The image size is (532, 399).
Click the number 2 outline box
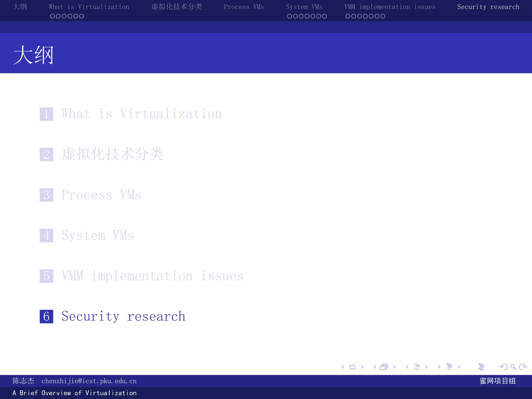tap(46, 154)
